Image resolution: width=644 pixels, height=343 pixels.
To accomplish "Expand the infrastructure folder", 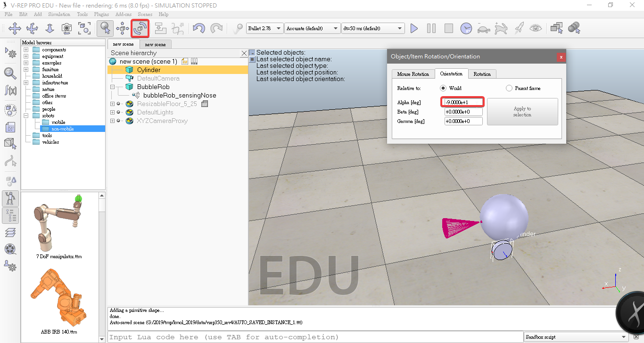I will [x=26, y=82].
